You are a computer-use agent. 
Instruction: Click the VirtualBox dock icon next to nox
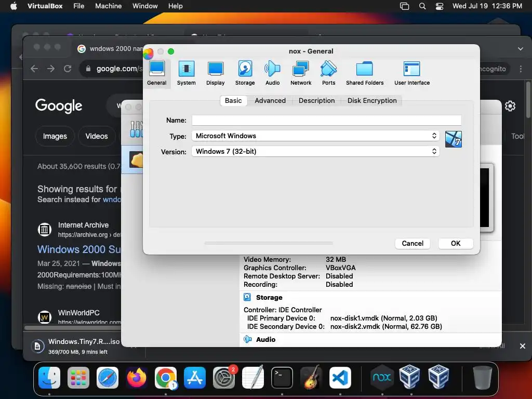point(409,377)
